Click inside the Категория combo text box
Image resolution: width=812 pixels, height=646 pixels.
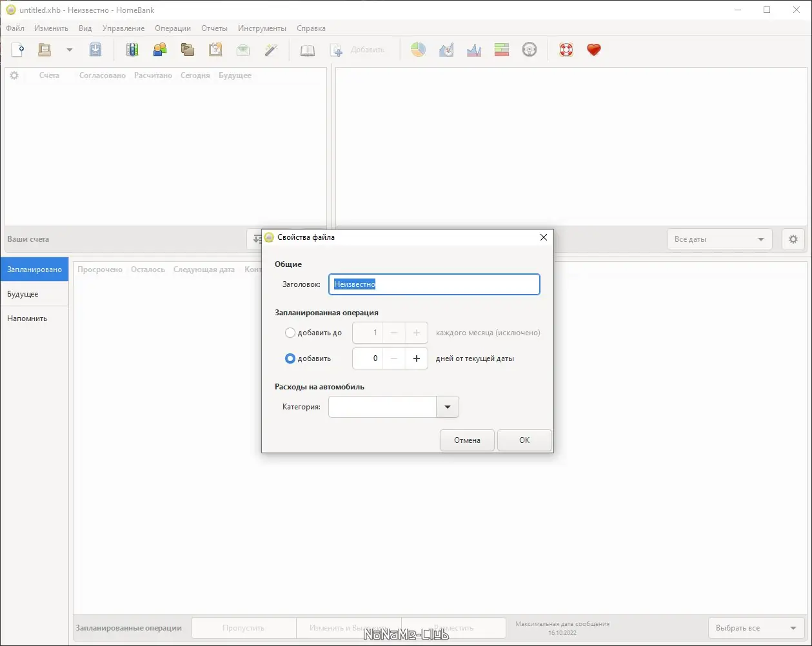tap(382, 407)
